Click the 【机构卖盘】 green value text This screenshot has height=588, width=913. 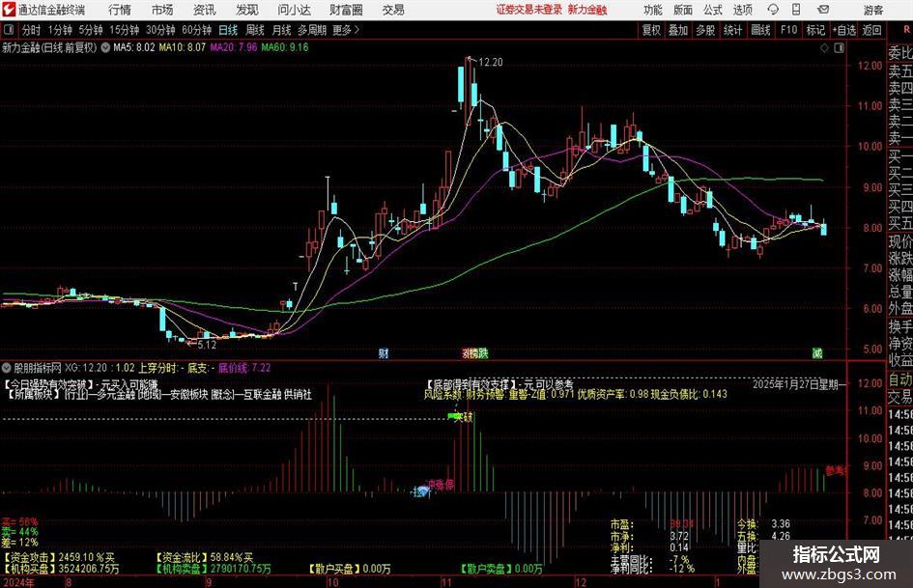click(x=214, y=568)
